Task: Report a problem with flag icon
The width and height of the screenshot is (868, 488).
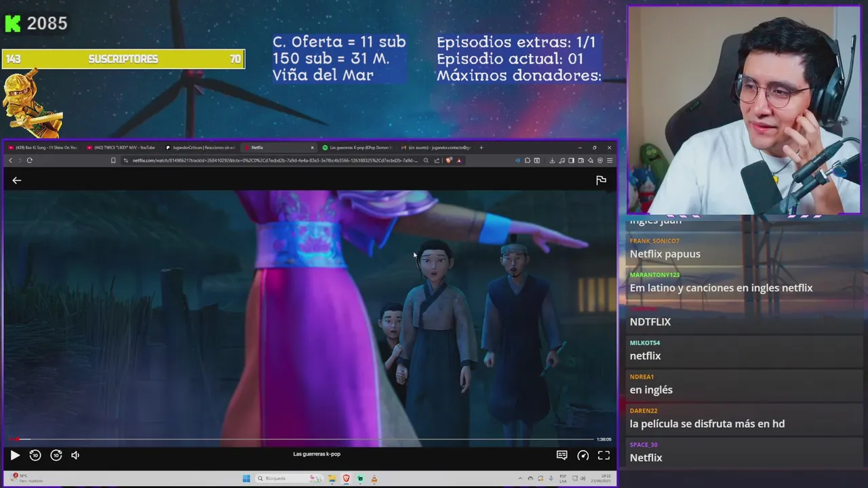Action: 601,180
